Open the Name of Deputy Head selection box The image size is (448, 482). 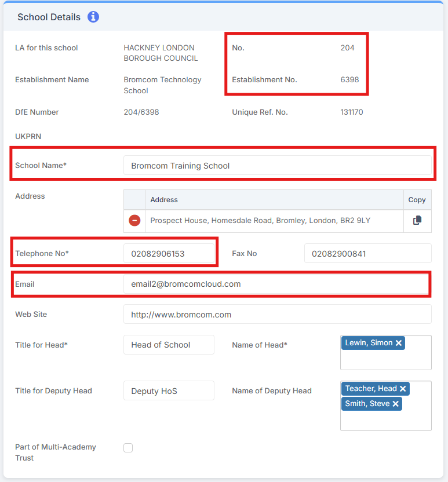[385, 420]
